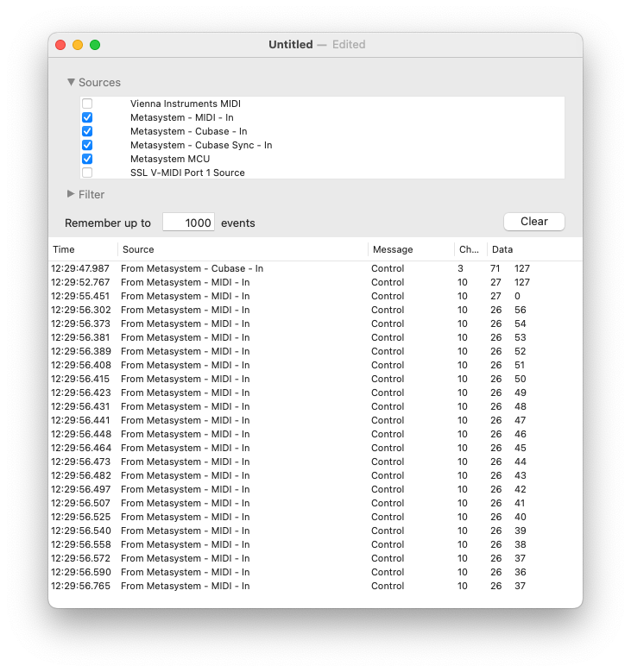The height and width of the screenshot is (672, 631).
Task: Select the event row at 12:29:56.497
Action: tap(315, 489)
